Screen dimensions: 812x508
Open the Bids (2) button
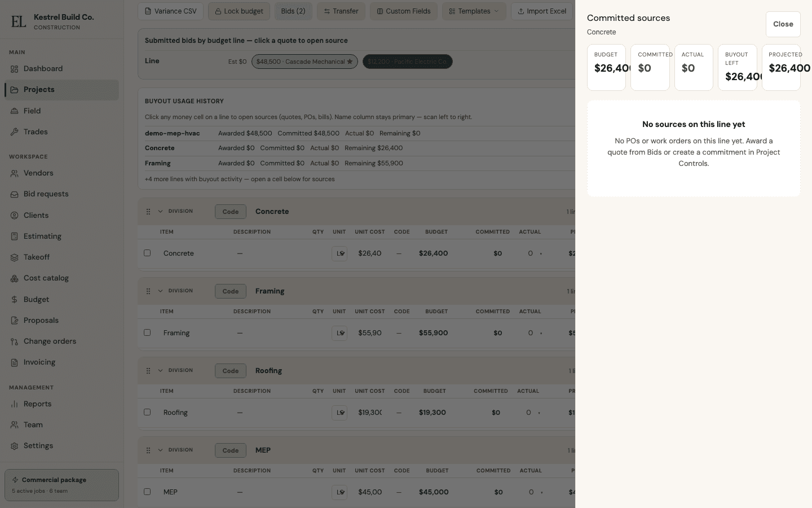point(293,11)
